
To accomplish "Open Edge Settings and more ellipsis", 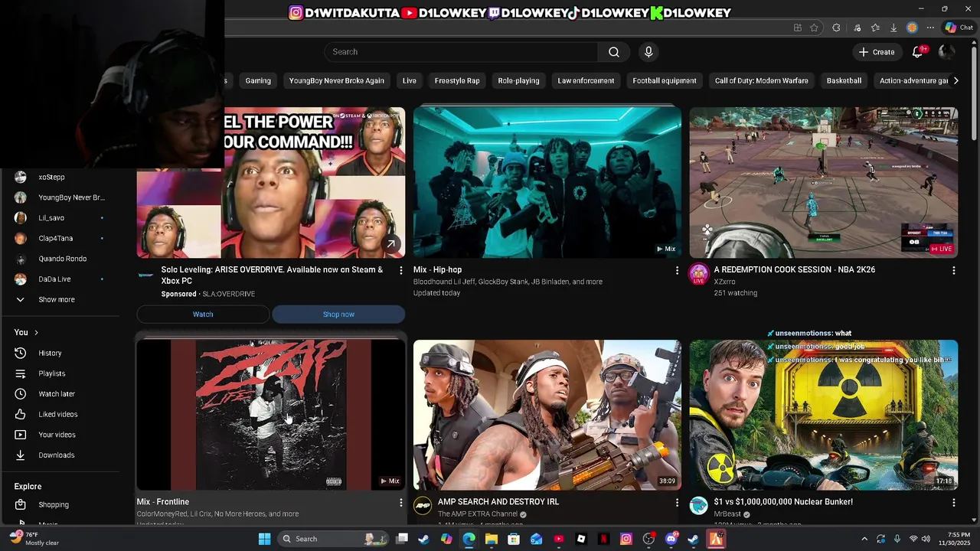I will point(930,28).
